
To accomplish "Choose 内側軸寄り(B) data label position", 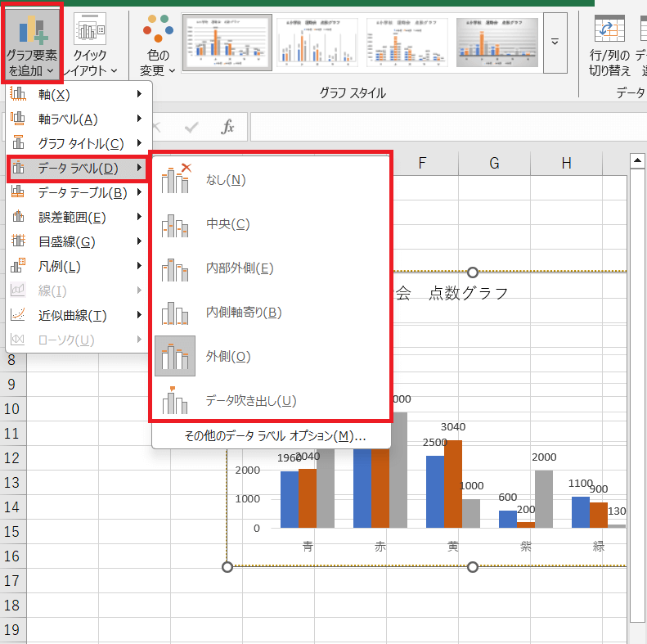I will (x=272, y=312).
